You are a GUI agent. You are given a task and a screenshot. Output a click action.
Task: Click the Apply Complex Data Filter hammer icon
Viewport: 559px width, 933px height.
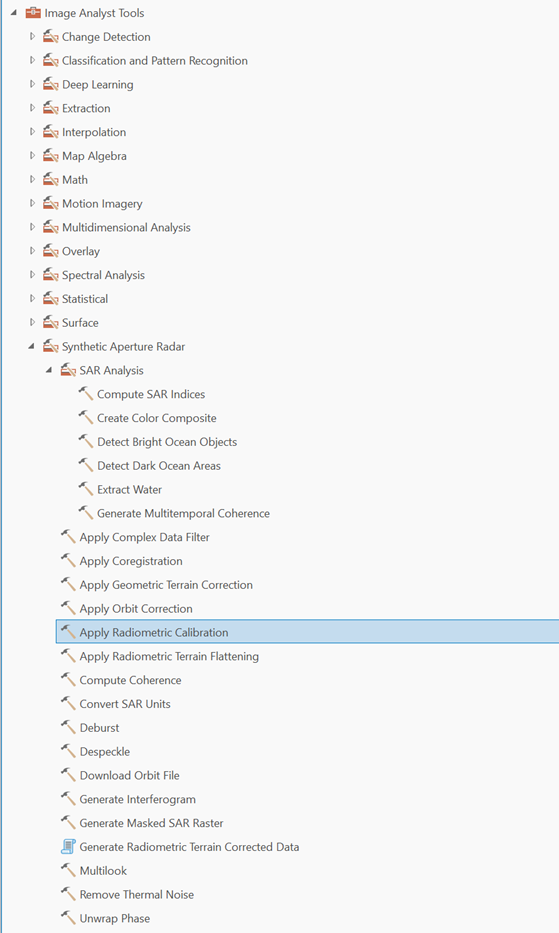tap(68, 536)
